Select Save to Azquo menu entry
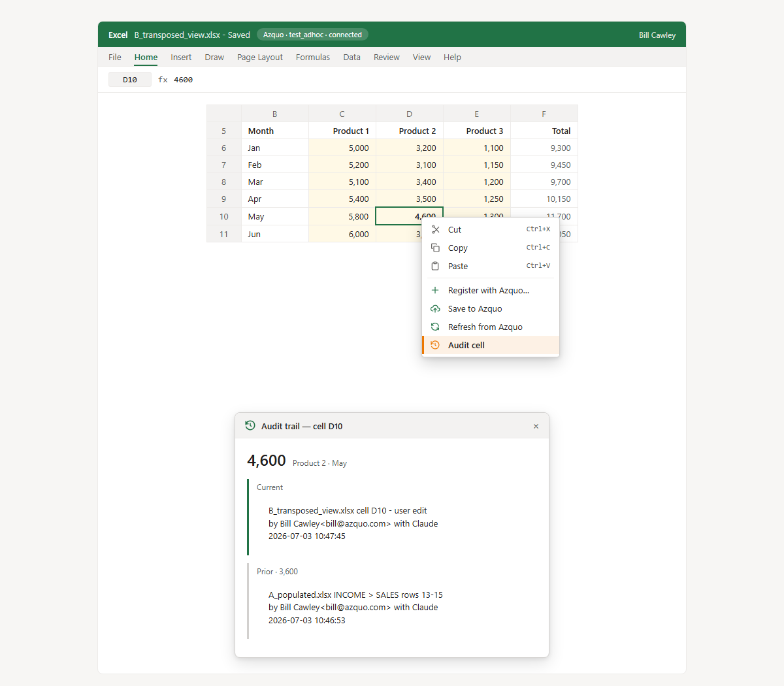 pyautogui.click(x=491, y=308)
